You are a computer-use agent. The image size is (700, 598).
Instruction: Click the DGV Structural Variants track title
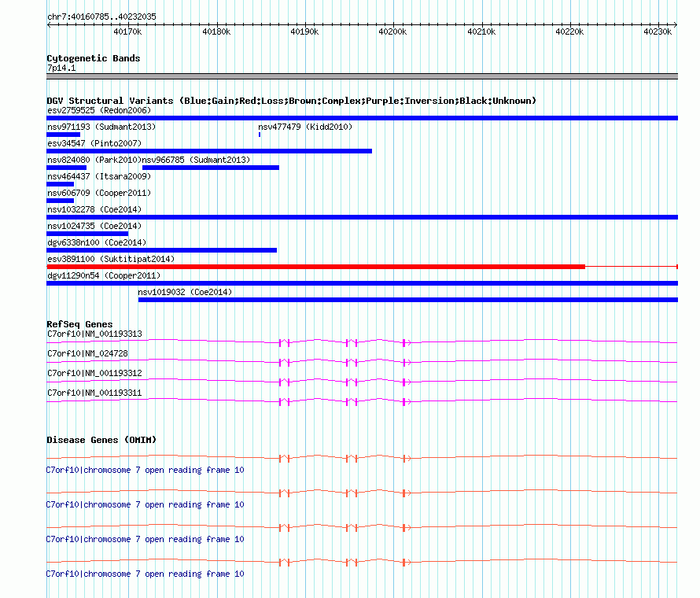[292, 101]
